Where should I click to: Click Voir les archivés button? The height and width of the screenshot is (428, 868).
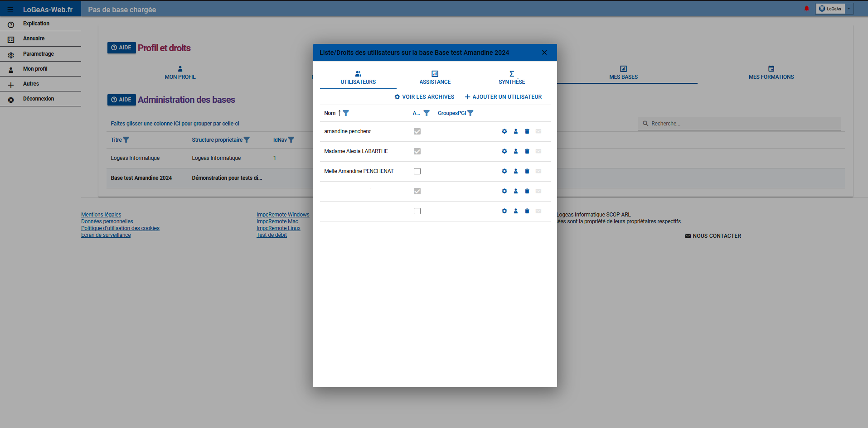tap(424, 97)
